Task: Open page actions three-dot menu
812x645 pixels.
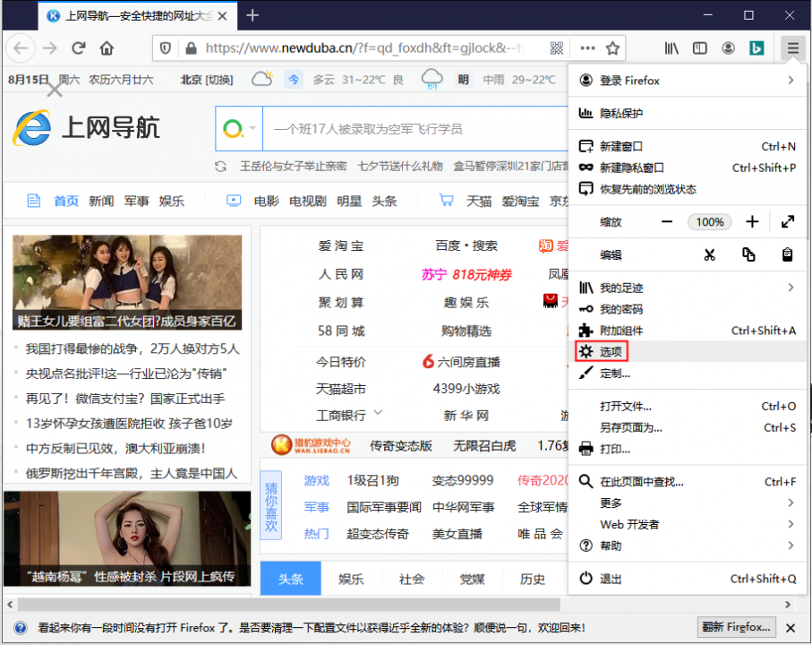Action: pyautogui.click(x=588, y=48)
